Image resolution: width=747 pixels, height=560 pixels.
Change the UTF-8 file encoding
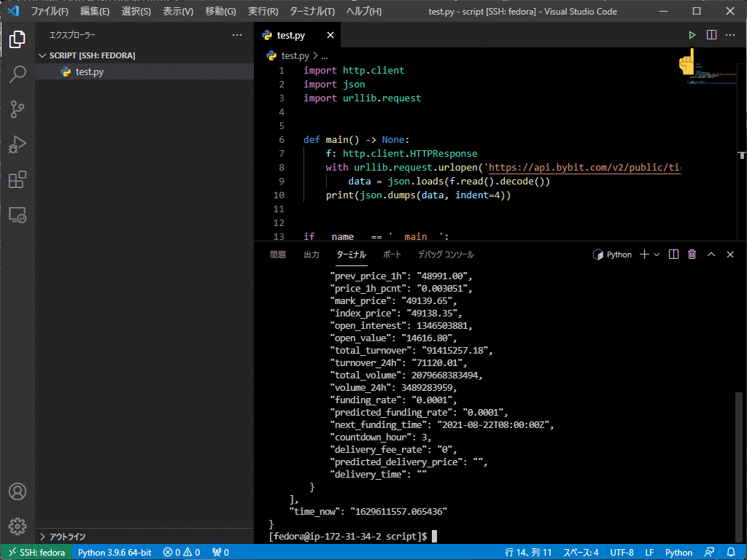[x=622, y=553]
